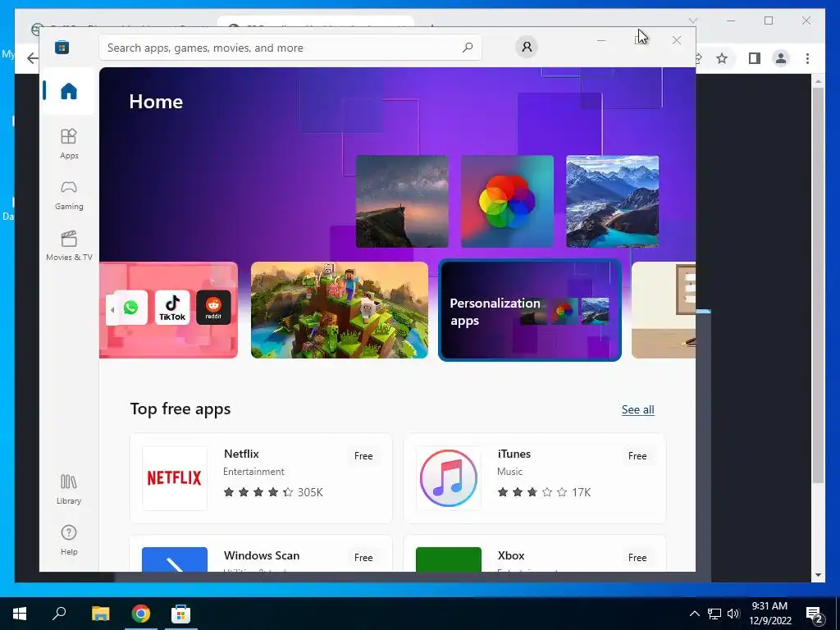This screenshot has width=840, height=630.
Task: Open the night sky cliff wallpaper thumbnail
Action: pos(402,202)
